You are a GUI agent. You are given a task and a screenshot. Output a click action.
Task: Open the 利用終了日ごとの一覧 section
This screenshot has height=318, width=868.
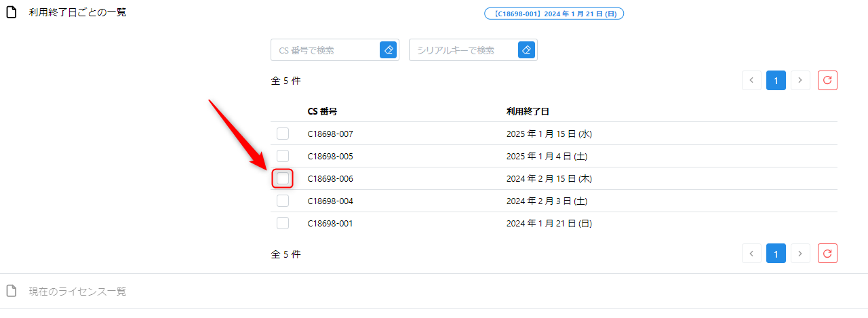point(77,12)
